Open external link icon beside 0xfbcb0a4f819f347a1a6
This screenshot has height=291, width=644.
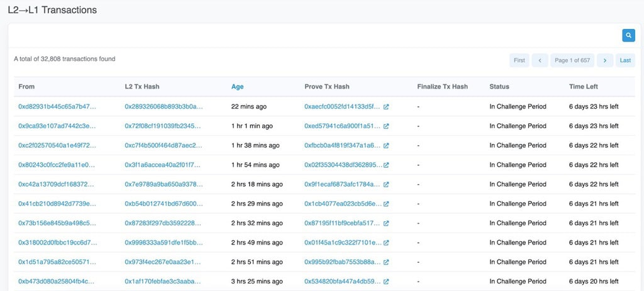point(386,146)
